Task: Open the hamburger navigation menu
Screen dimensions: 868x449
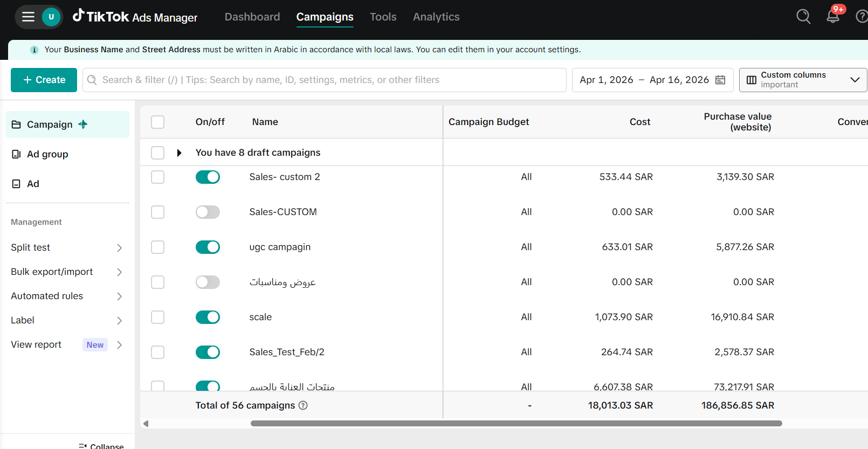Action: coord(28,17)
